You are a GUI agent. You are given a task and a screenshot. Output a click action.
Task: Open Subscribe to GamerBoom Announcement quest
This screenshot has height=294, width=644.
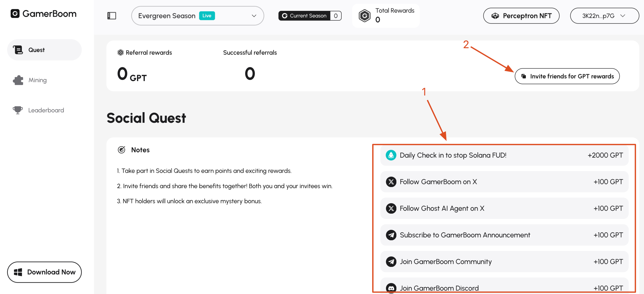coord(504,235)
